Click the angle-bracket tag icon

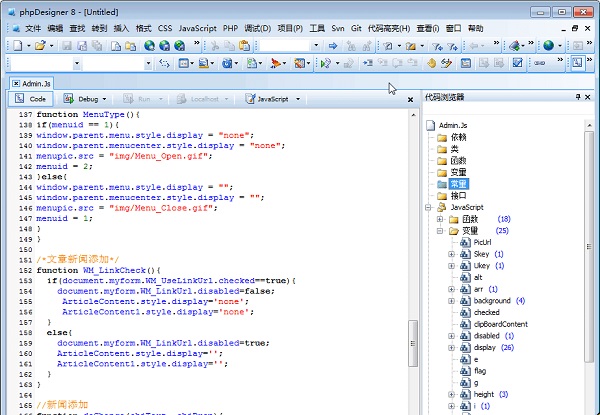coord(164,63)
